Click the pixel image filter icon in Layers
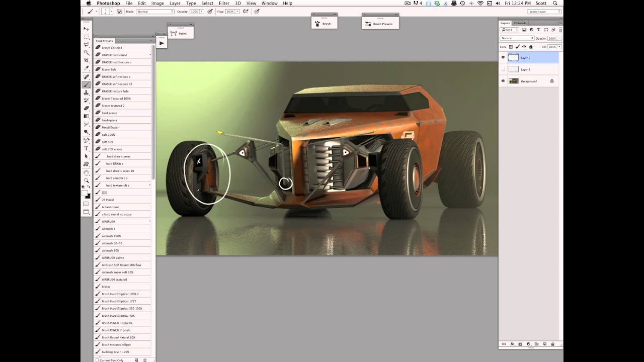 [524, 30]
